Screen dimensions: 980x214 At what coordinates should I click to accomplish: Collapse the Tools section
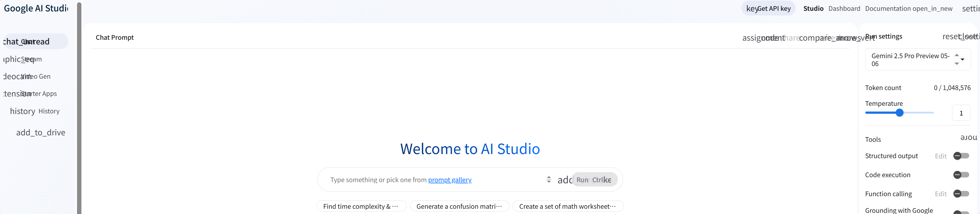coord(968,138)
